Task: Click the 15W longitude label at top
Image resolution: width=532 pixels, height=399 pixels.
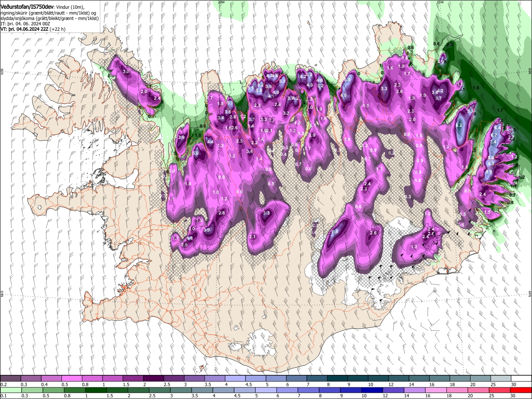Action: coord(440,2)
